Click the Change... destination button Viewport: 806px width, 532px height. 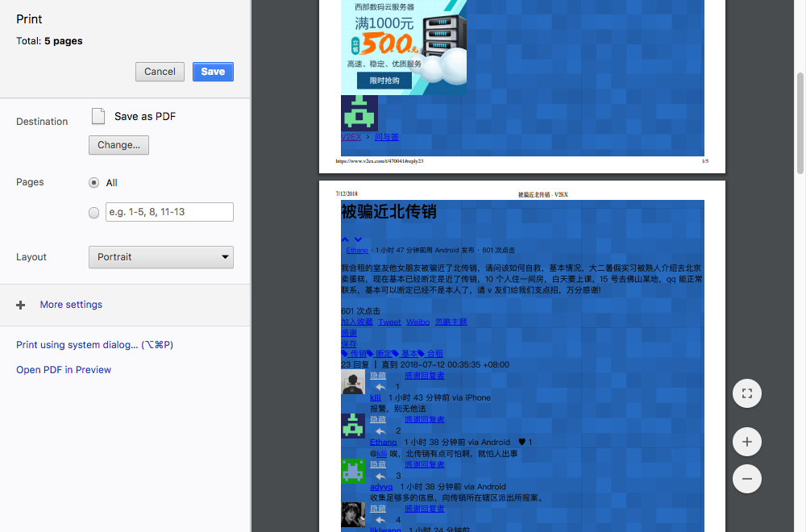coord(118,145)
